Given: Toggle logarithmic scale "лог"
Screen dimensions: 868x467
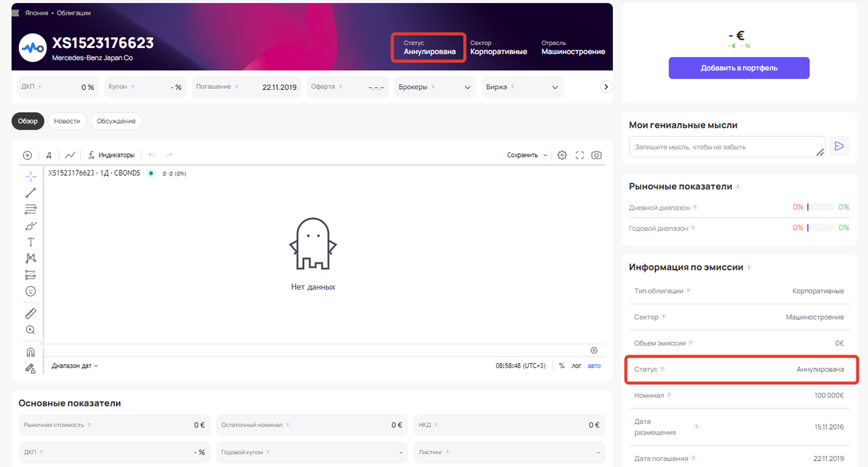Looking at the screenshot, I should click(x=576, y=366).
